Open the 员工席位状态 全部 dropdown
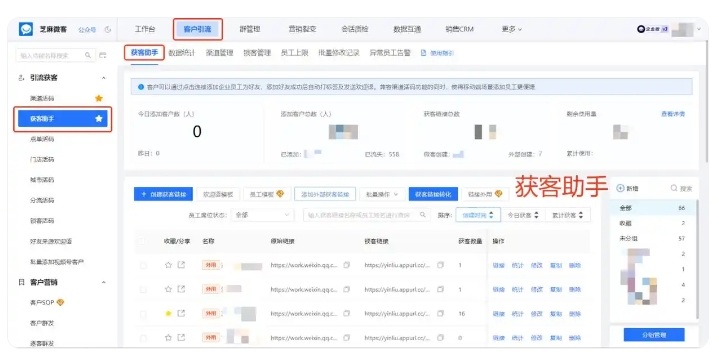Screen dimensions: 719x362 click(x=262, y=215)
